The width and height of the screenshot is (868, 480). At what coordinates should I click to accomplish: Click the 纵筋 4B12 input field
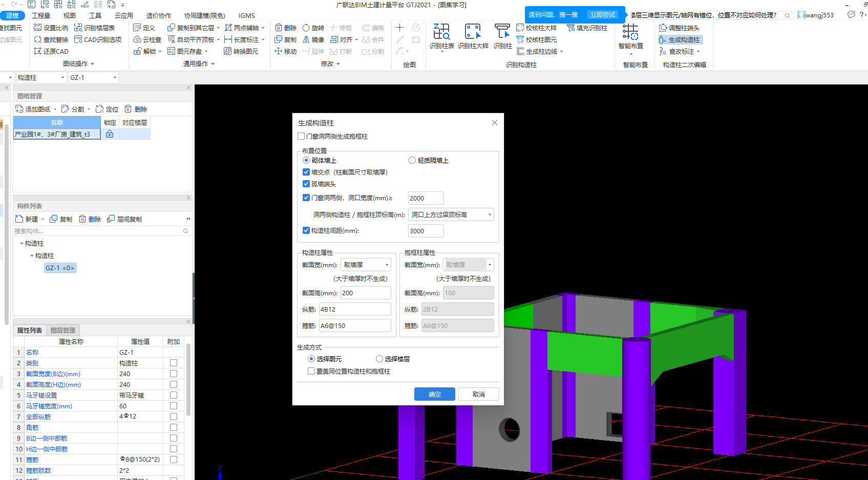tap(355, 310)
